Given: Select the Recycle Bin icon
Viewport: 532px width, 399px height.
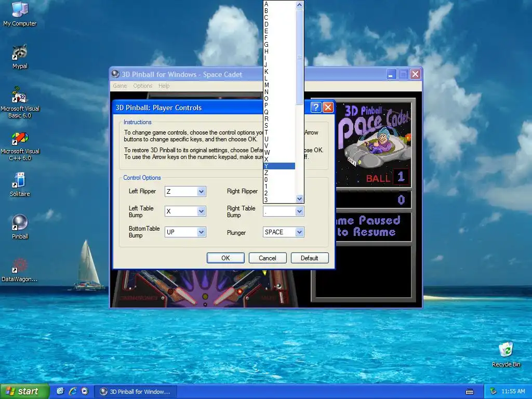Looking at the screenshot, I should point(506,355).
